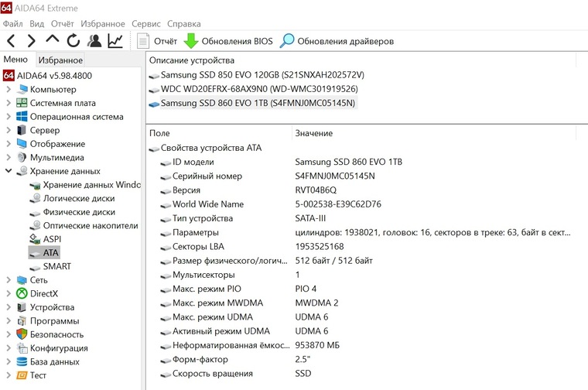The width and height of the screenshot is (588, 390).
Task: Expand the DirectX tree node
Action: pos(9,293)
